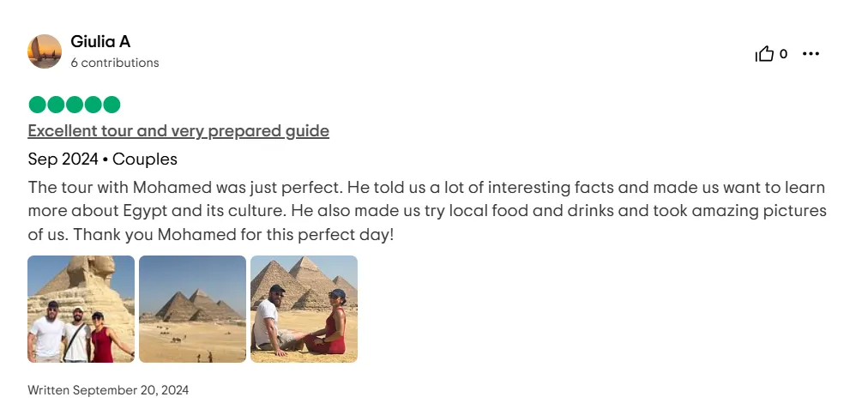Click the review body text about Mohamed

427,211
